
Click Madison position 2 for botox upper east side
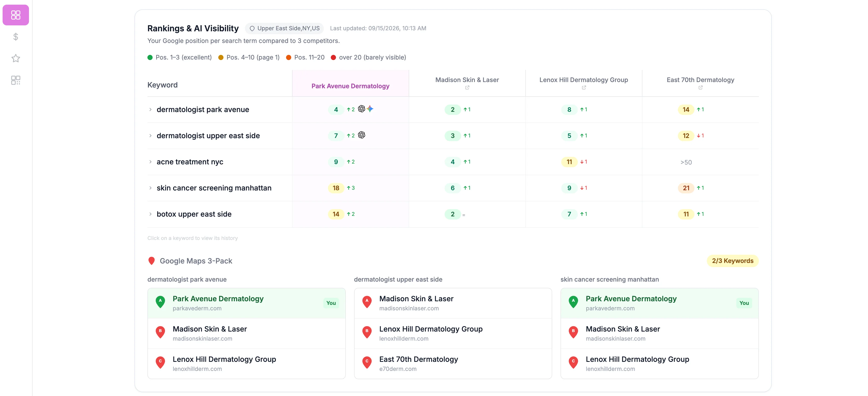453,214
